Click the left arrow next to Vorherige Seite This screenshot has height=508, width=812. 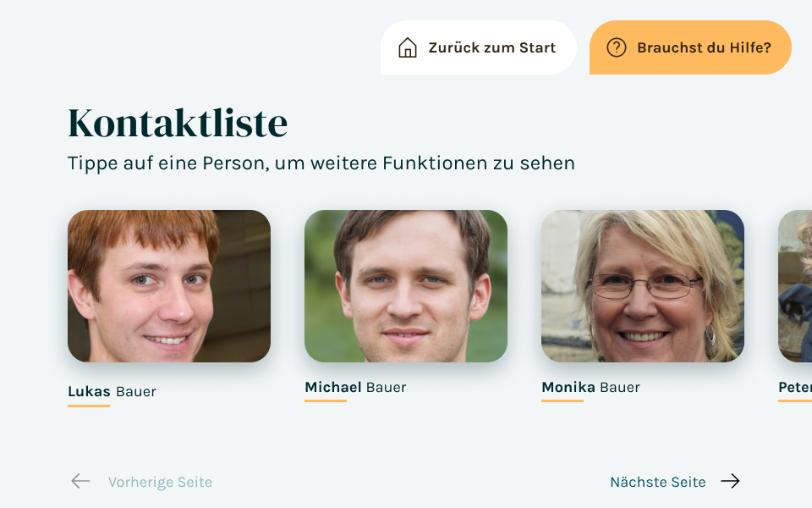(80, 481)
